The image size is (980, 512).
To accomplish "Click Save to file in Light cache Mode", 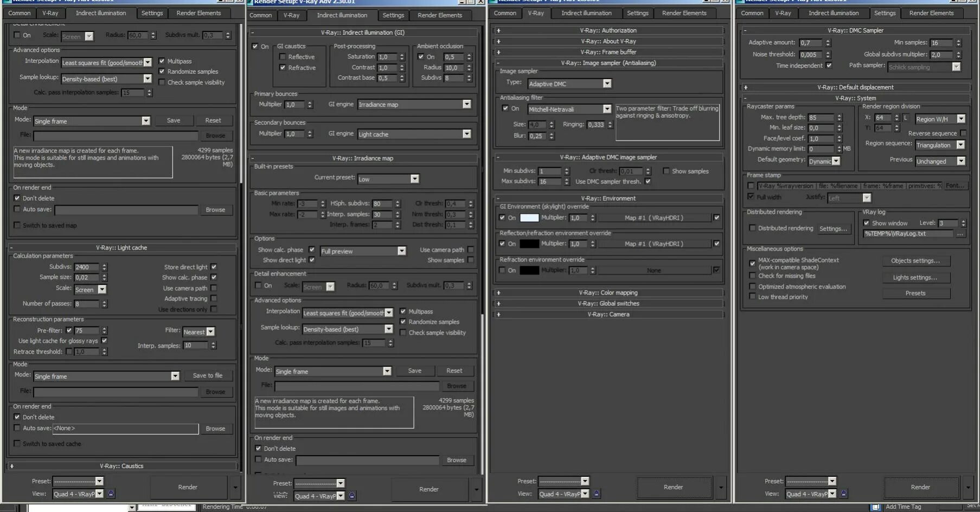I will (208, 375).
